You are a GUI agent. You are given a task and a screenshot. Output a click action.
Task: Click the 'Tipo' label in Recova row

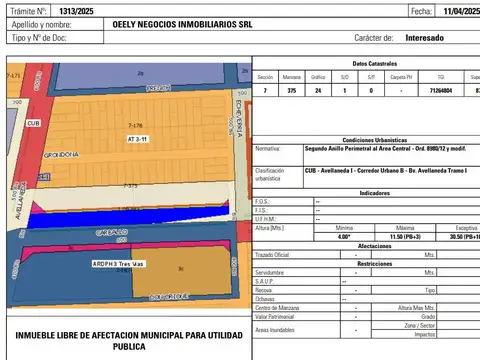[x=430, y=290]
